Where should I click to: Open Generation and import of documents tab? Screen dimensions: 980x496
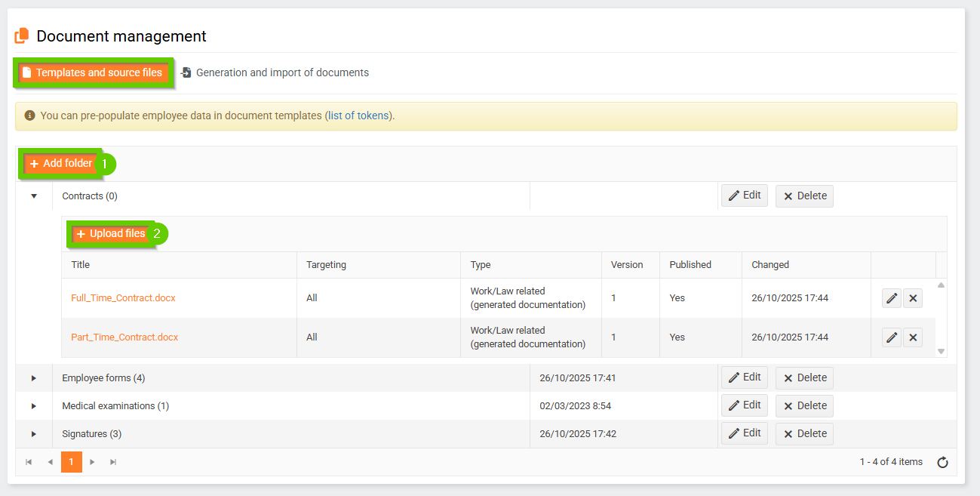tap(275, 73)
